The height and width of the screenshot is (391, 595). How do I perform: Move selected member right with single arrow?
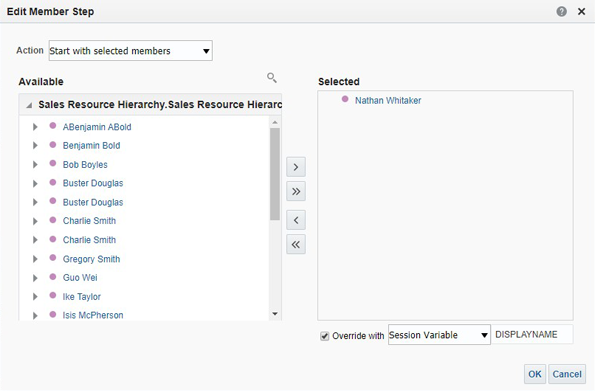(296, 167)
